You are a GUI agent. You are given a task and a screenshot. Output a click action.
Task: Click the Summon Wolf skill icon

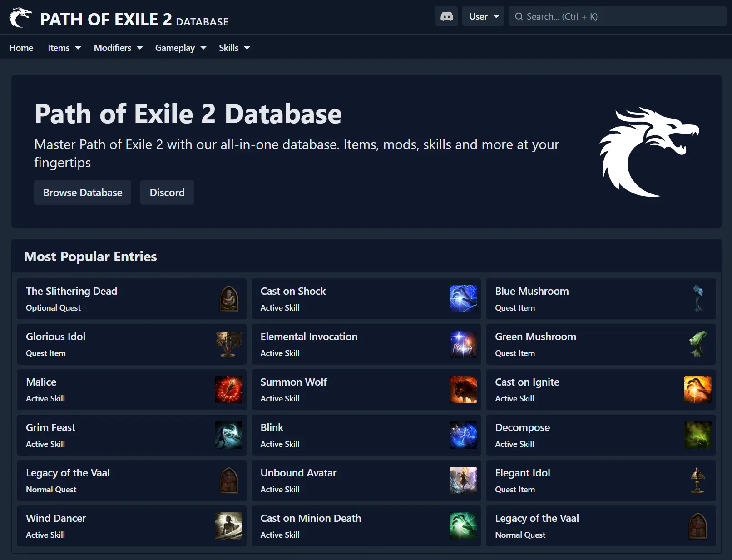click(463, 390)
